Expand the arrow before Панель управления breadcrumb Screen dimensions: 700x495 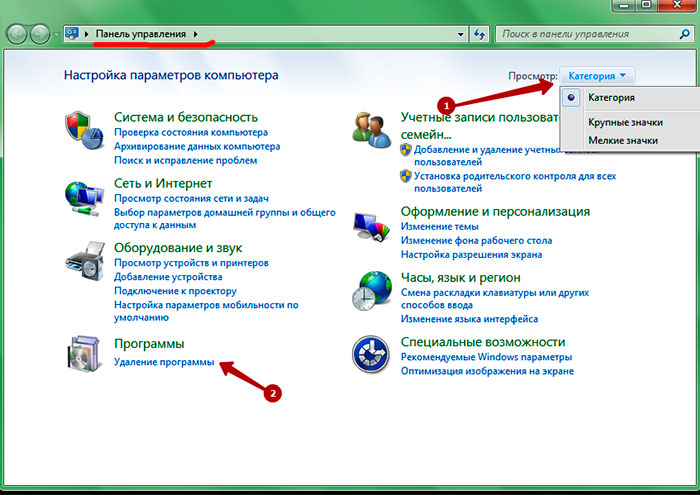click(x=87, y=34)
